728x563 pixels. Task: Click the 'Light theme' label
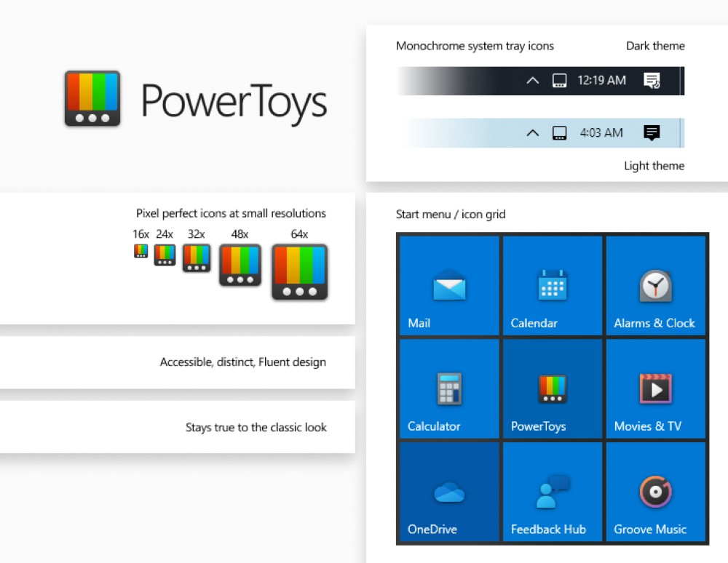(x=654, y=166)
